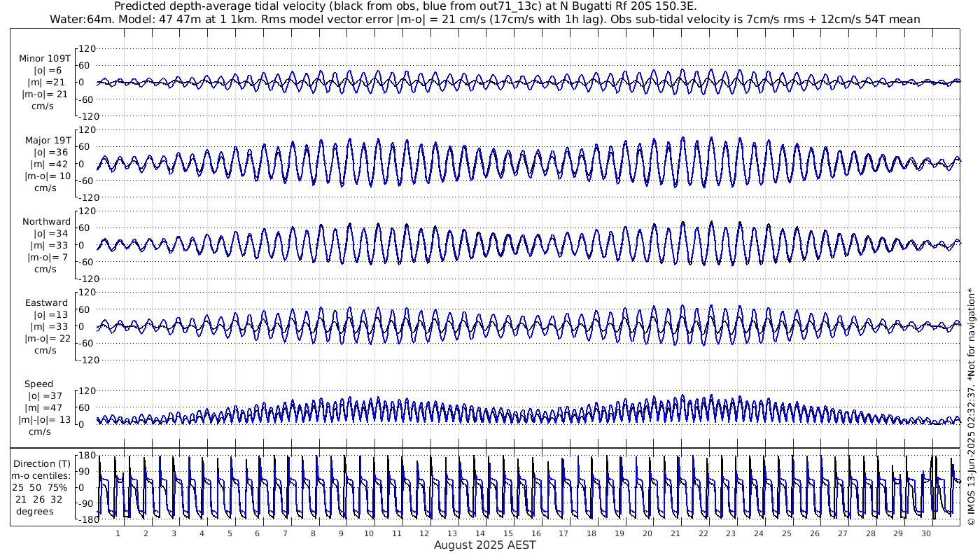Click the -60 tick on Minor axis
The image size is (980, 560).
(x=85, y=99)
